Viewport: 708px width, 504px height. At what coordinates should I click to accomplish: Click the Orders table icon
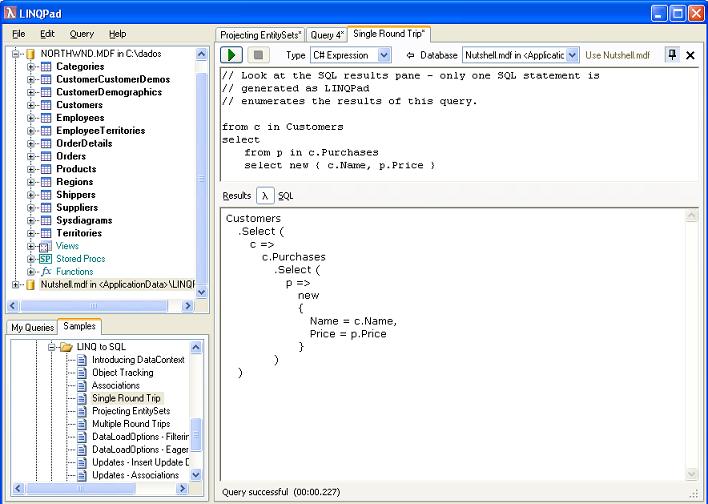coord(46,156)
